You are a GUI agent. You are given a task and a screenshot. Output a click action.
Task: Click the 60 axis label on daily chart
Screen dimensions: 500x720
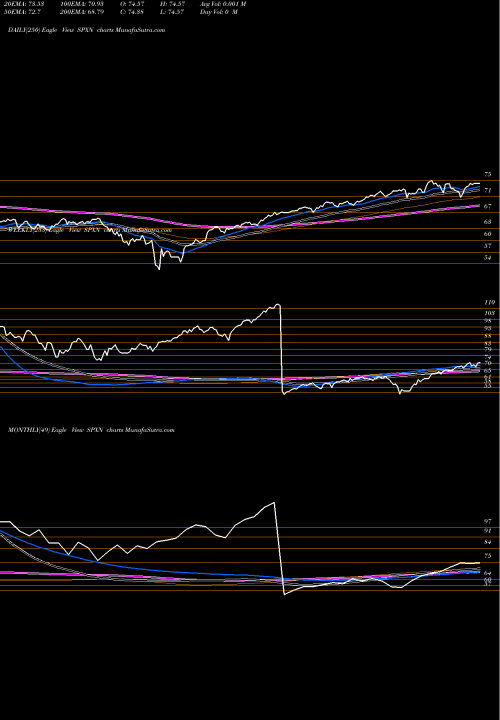488,234
